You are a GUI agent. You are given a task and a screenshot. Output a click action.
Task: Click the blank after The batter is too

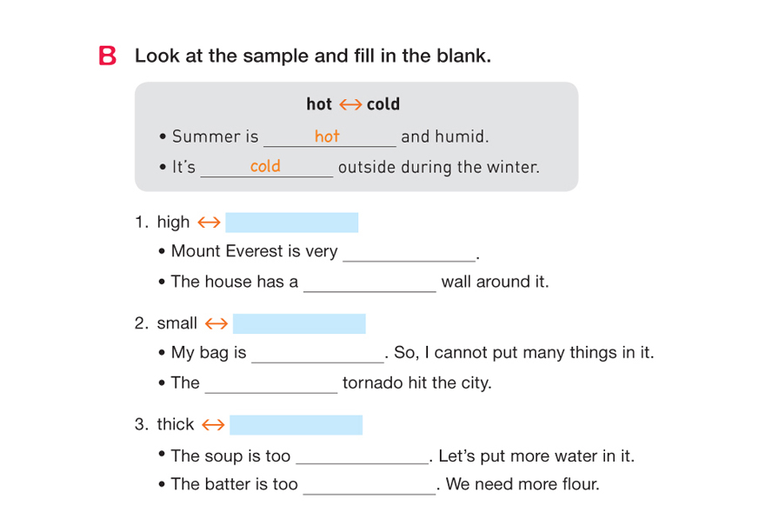(x=369, y=486)
